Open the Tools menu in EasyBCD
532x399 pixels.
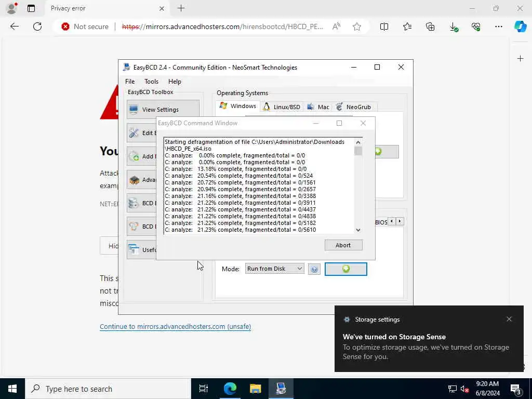point(151,82)
